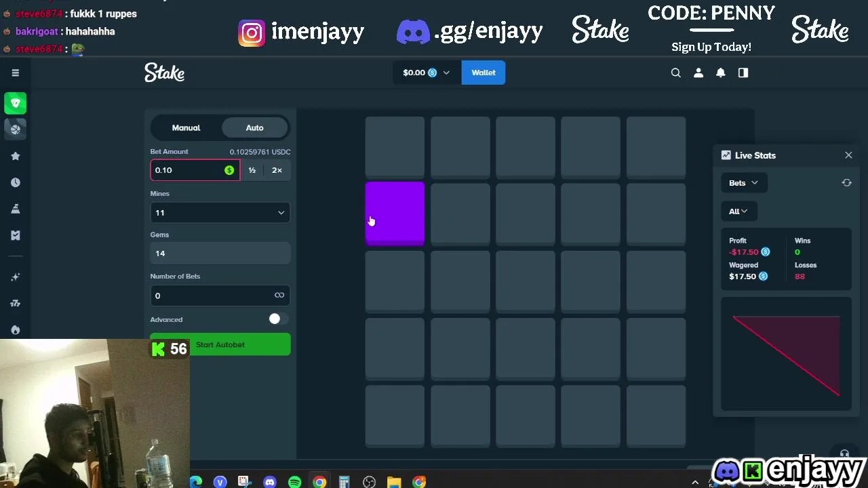The width and height of the screenshot is (868, 488).
Task: Click the Wagered value $17.50
Action: (743, 277)
